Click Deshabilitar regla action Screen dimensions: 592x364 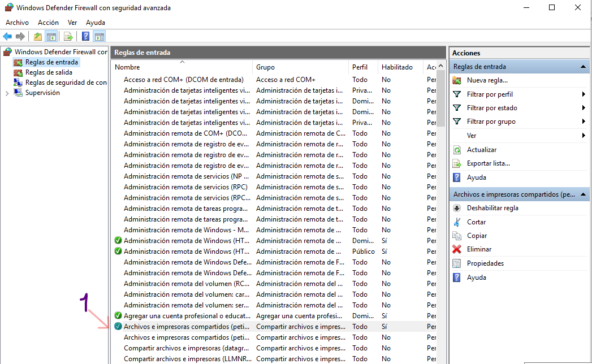point(492,208)
